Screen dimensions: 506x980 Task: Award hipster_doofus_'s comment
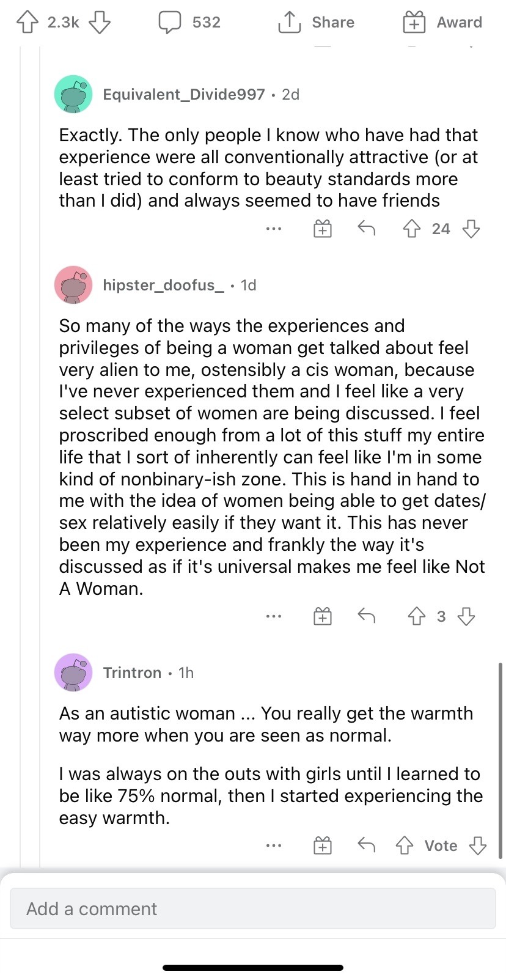[x=323, y=616]
